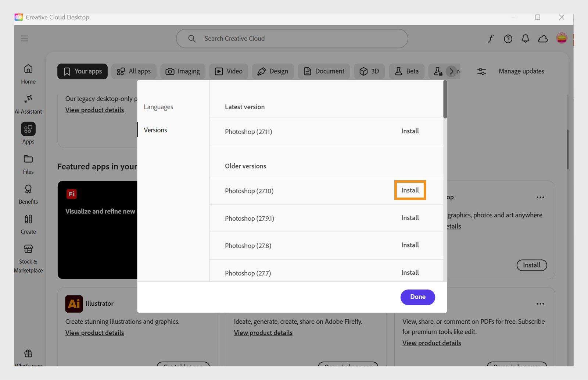Install Photoshop (27.7)
The width and height of the screenshot is (588, 380).
(410, 273)
